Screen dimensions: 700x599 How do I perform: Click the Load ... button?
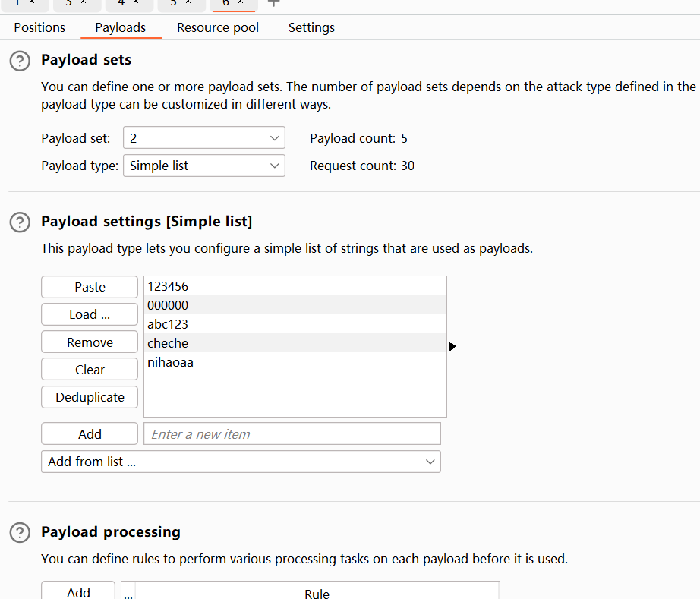point(90,314)
